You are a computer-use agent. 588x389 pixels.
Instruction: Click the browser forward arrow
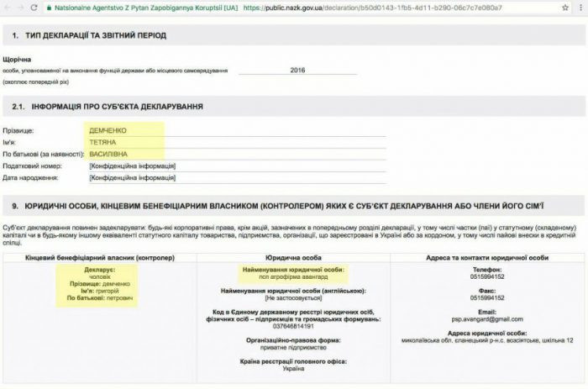[x=20, y=8]
